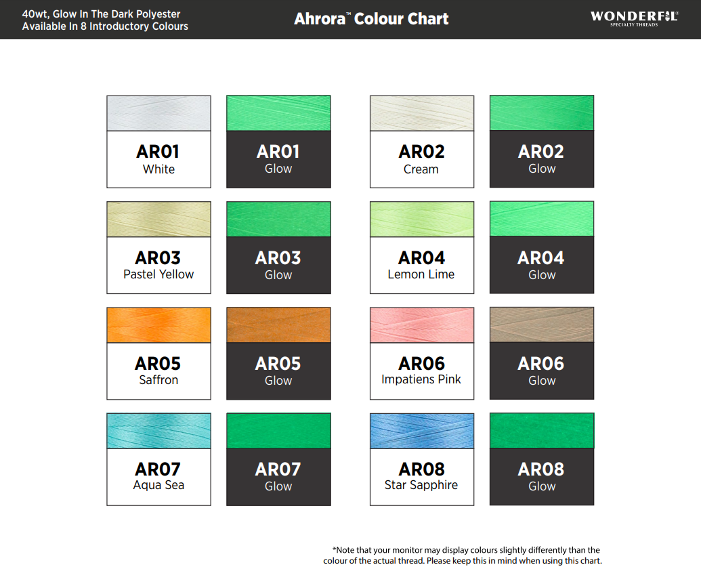Click the 'Aqua Sea' label
The height and width of the screenshot is (588, 701).
[158, 485]
